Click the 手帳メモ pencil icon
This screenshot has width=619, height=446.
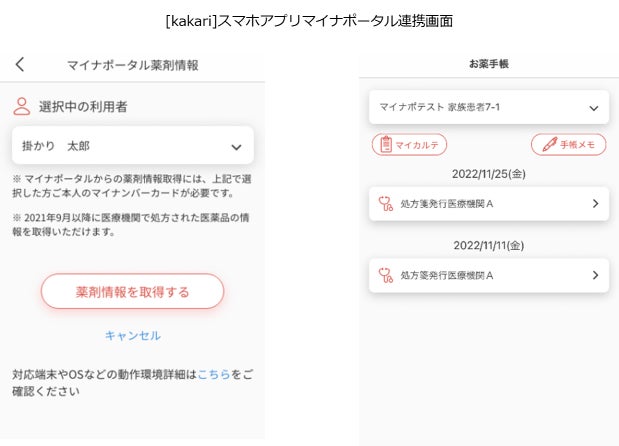[x=546, y=145]
